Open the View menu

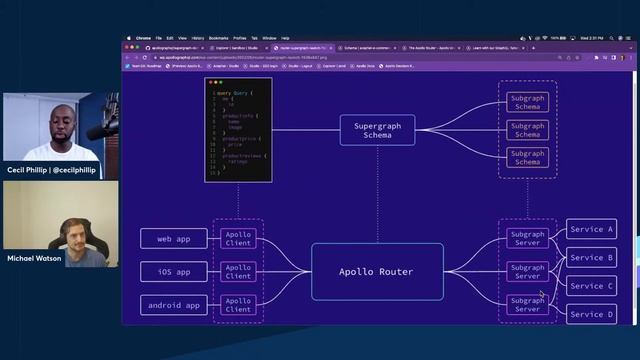coord(182,38)
